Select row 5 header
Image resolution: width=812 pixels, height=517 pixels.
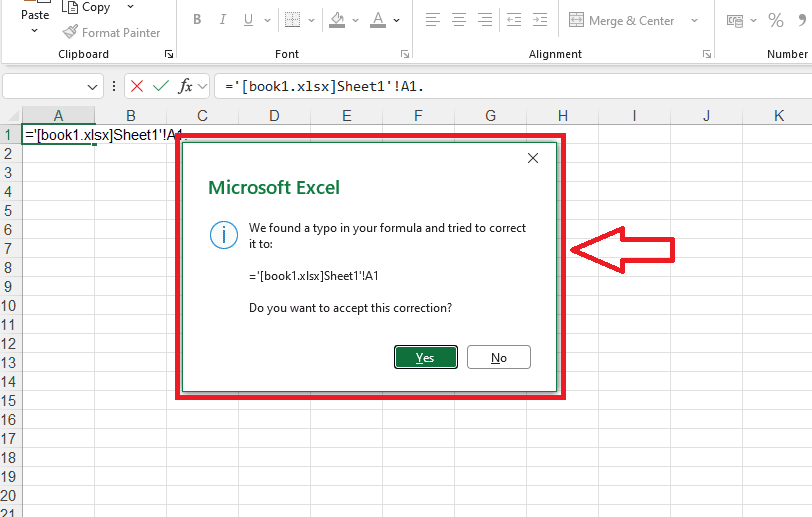pyautogui.click(x=9, y=211)
